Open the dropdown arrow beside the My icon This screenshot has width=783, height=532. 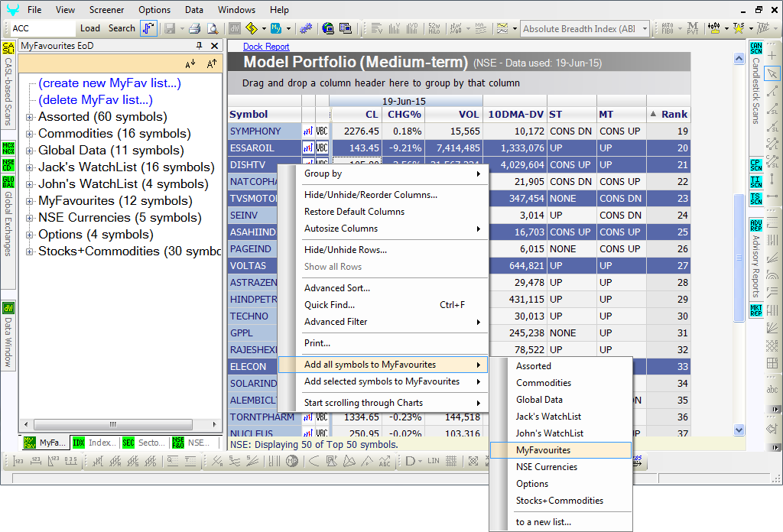point(288,29)
